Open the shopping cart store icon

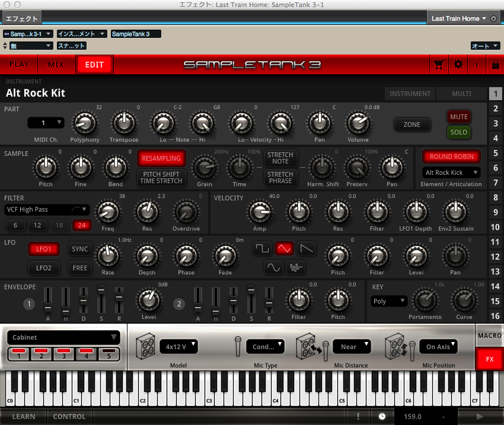tap(439, 65)
